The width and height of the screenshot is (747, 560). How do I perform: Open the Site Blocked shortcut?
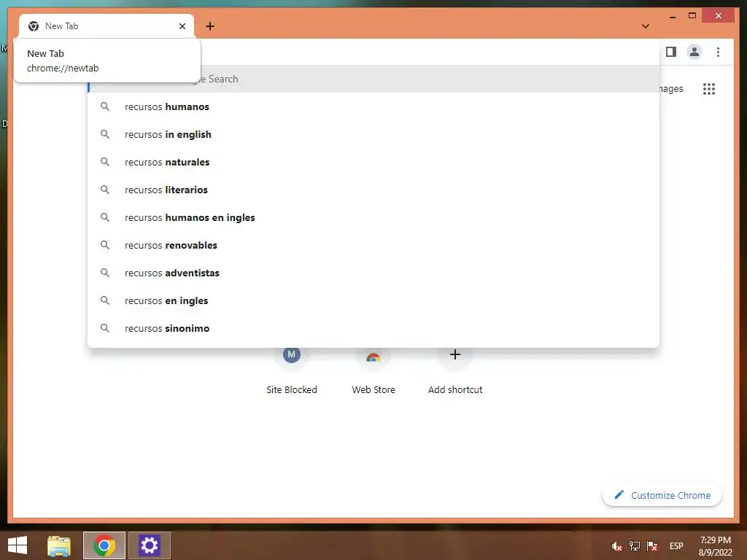tap(292, 370)
